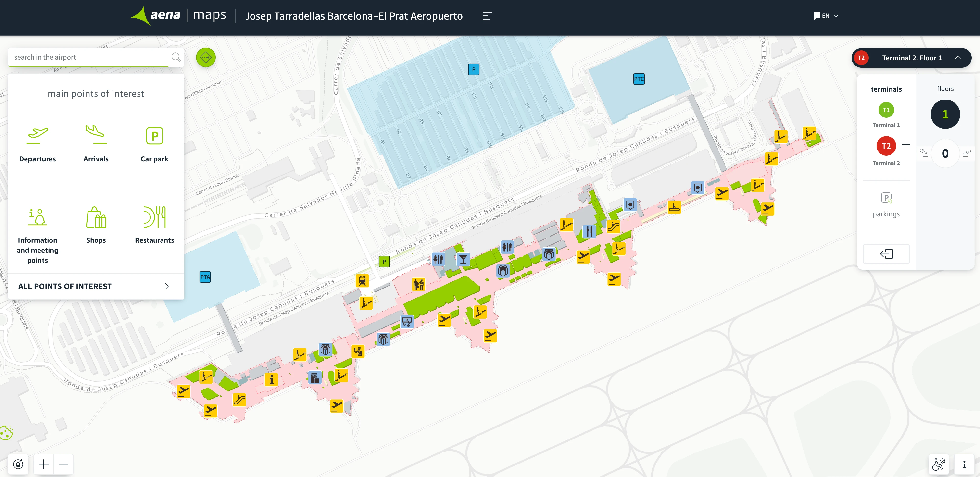980x477 pixels.
Task: Click the search in the airport field
Action: point(88,57)
